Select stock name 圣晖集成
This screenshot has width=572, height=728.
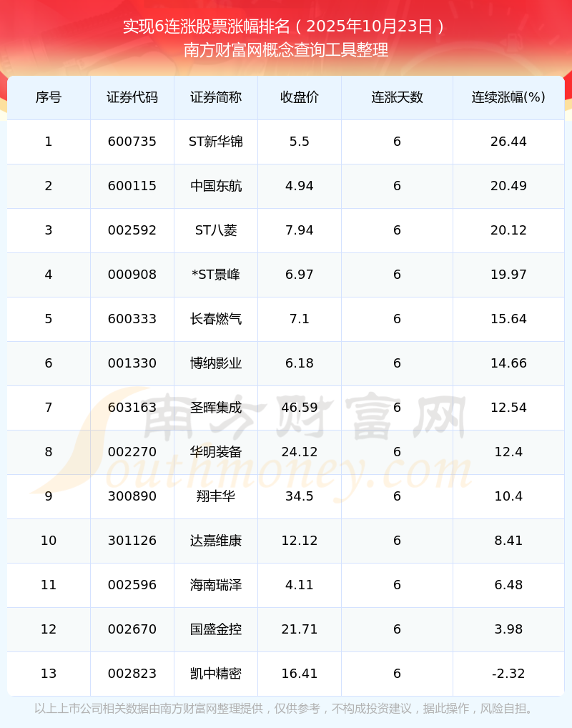(216, 408)
